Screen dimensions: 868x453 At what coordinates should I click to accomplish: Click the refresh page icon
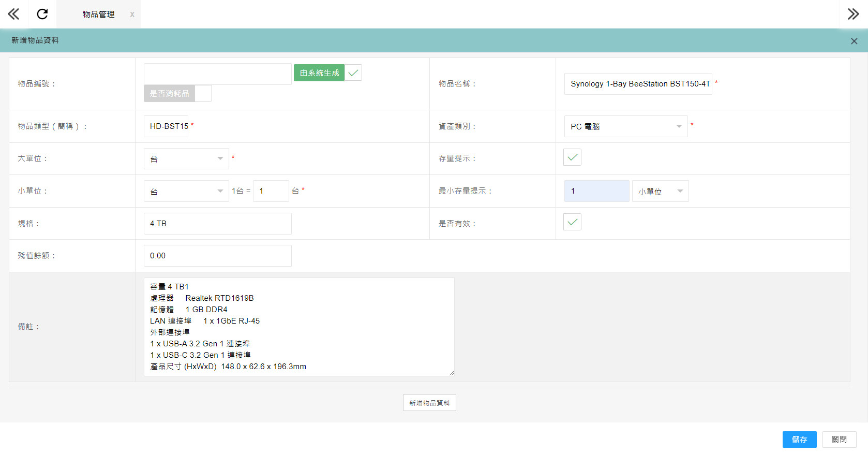tap(42, 14)
